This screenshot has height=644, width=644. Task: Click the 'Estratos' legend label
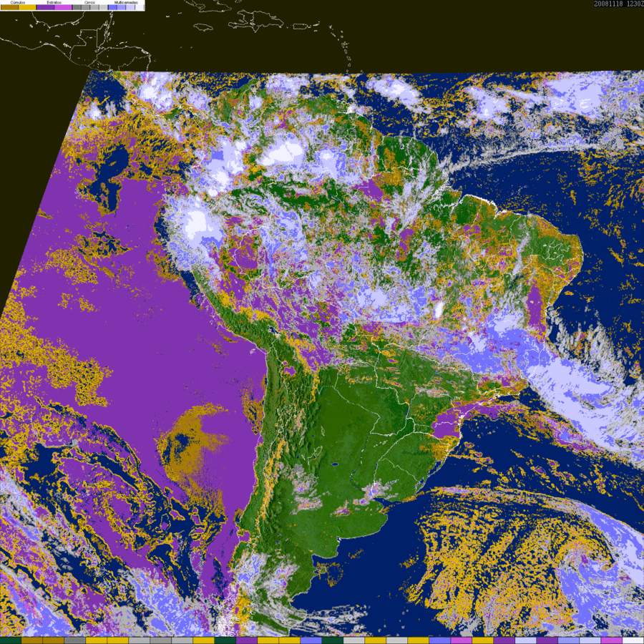click(x=54, y=2)
